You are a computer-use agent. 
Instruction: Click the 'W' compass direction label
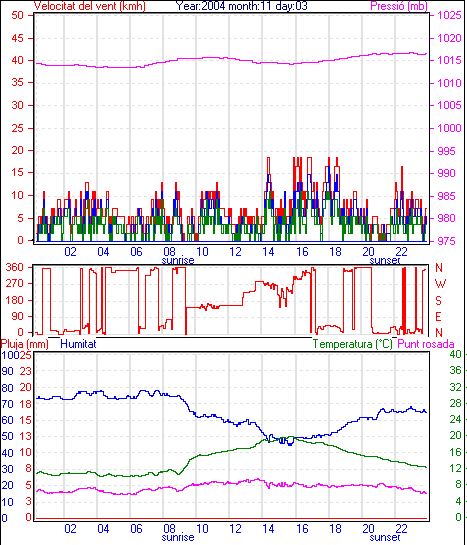click(x=440, y=284)
